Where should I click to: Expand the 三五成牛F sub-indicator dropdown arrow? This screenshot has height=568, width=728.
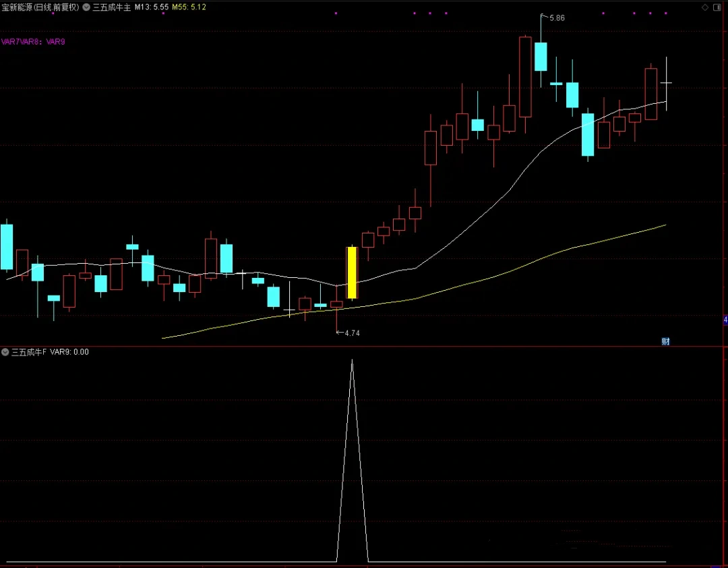pos(5,352)
